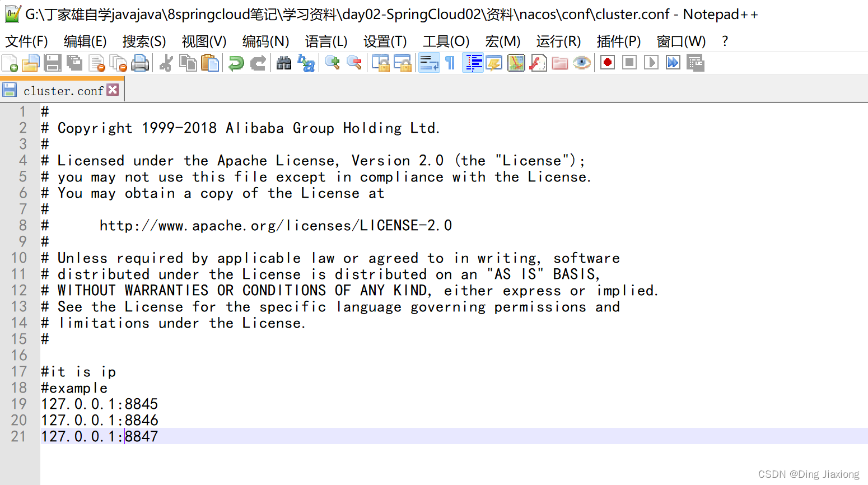Print the document with the printer icon
The image size is (868, 485).
[140, 63]
